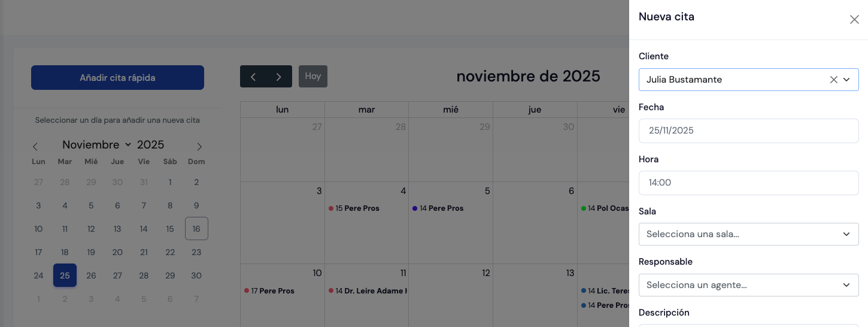Select day 16 in mini calendar
The height and width of the screenshot is (327, 868).
click(x=196, y=229)
